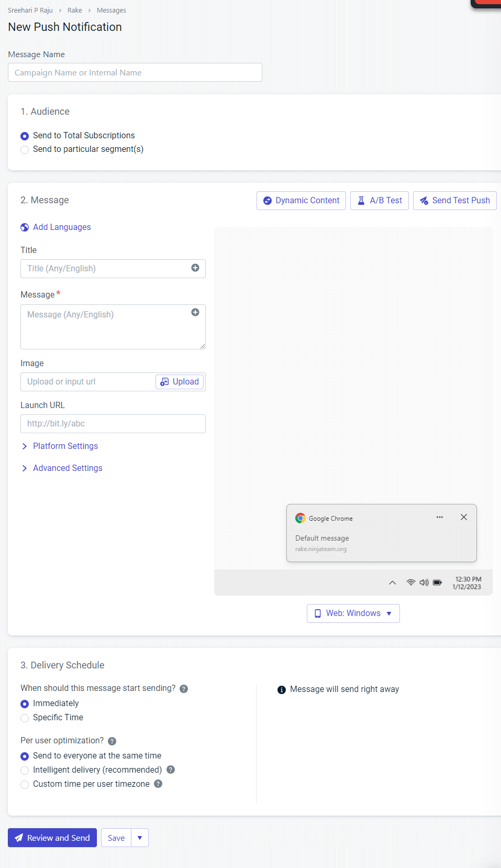This screenshot has height=868, width=501.
Task: Expand Advanced Settings section
Action: click(68, 468)
